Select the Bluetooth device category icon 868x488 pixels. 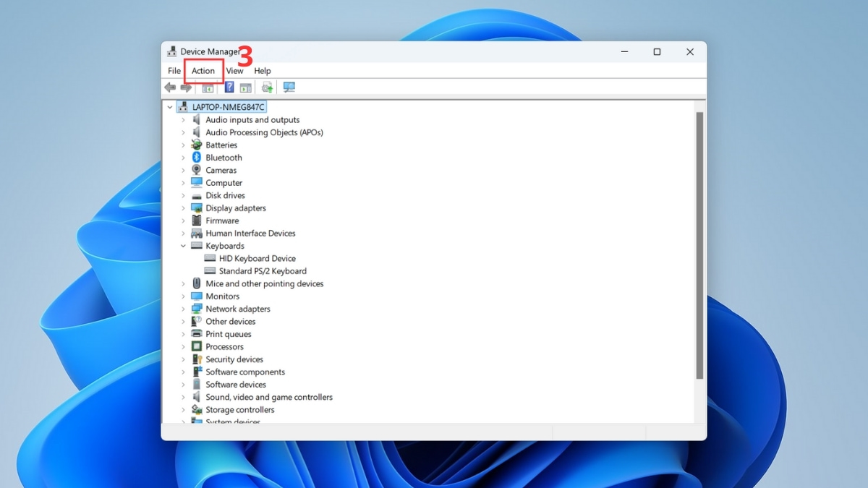click(196, 157)
